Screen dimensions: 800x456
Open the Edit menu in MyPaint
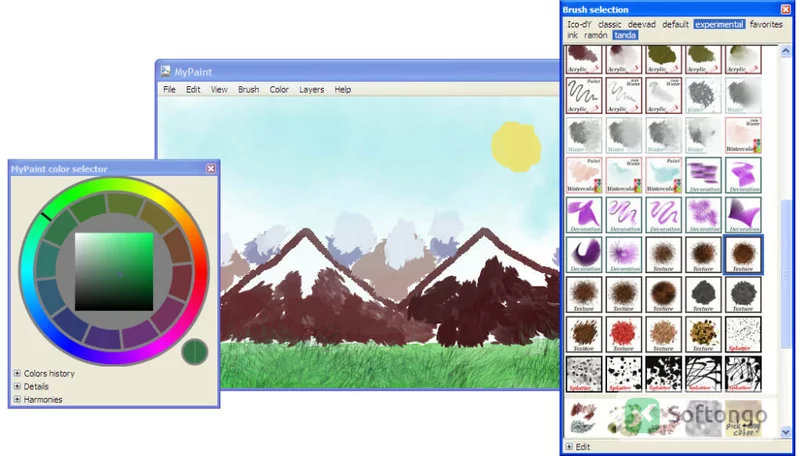193,89
